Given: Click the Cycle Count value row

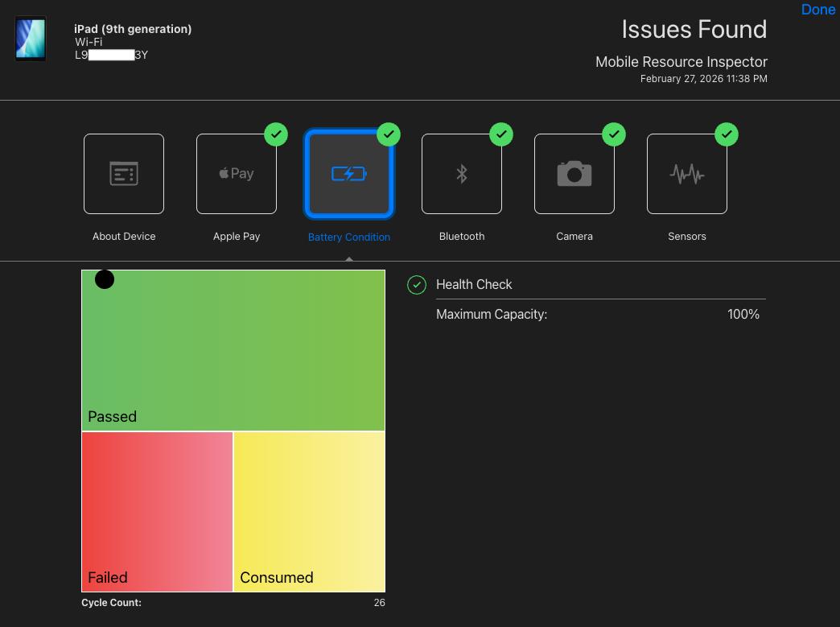Looking at the screenshot, I should click(x=233, y=603).
